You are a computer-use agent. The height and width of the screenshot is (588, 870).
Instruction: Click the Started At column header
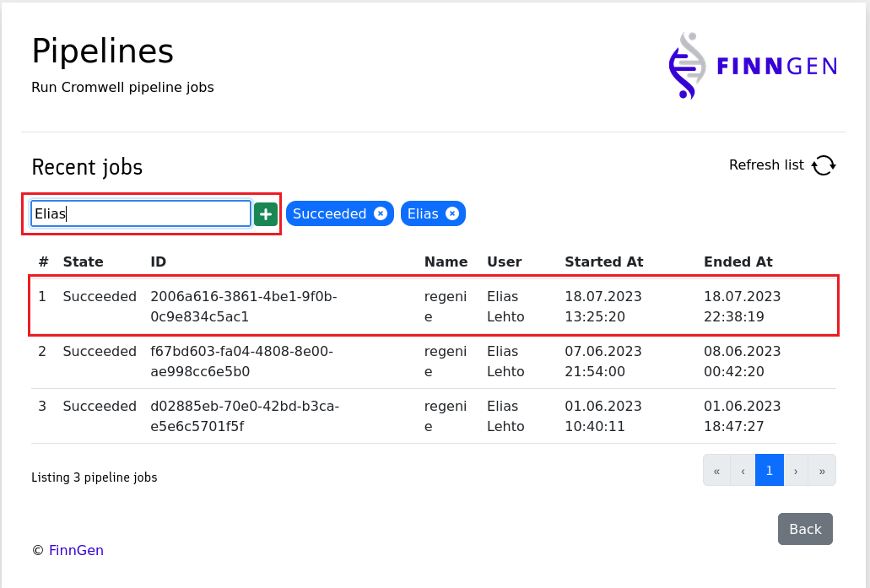(x=603, y=262)
